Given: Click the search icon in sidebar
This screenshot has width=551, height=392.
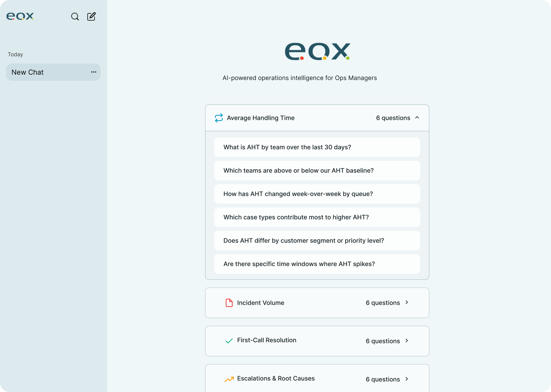Looking at the screenshot, I should tap(75, 16).
